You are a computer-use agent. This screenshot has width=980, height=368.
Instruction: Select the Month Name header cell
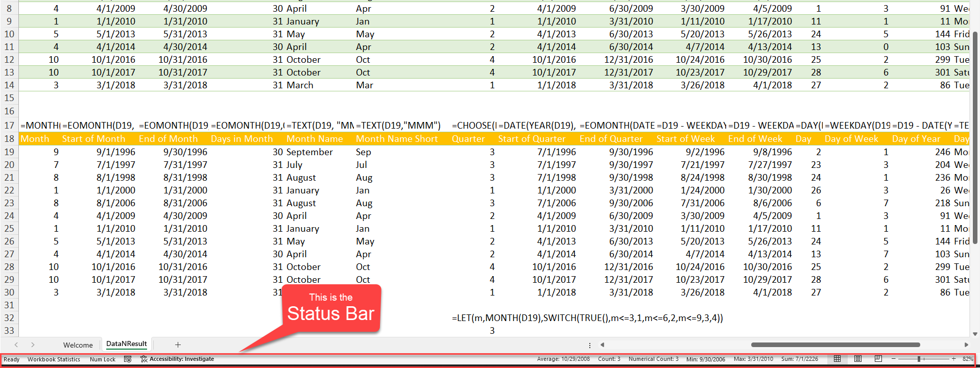click(315, 139)
